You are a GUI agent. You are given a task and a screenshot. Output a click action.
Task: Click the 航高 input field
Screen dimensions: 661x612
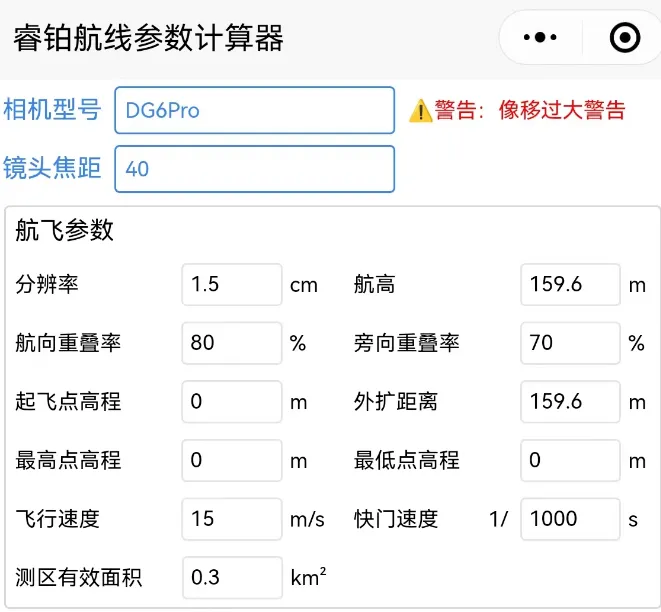tap(570, 285)
